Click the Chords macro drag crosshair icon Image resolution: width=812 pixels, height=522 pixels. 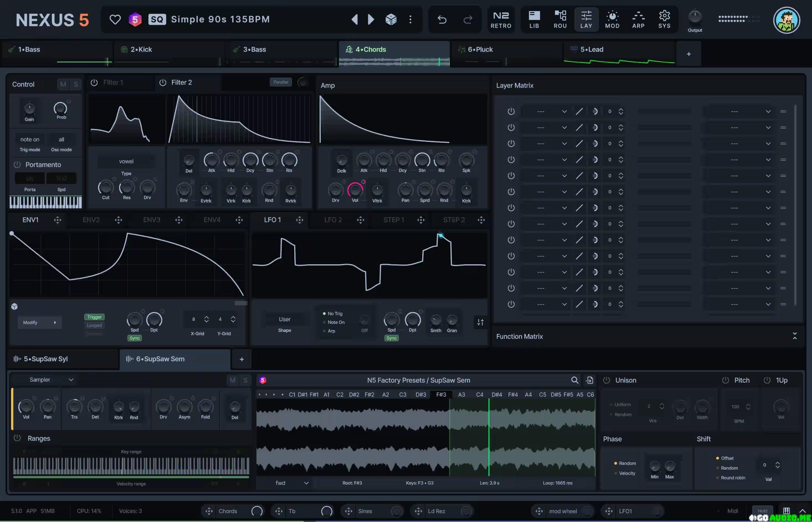pyautogui.click(x=209, y=511)
